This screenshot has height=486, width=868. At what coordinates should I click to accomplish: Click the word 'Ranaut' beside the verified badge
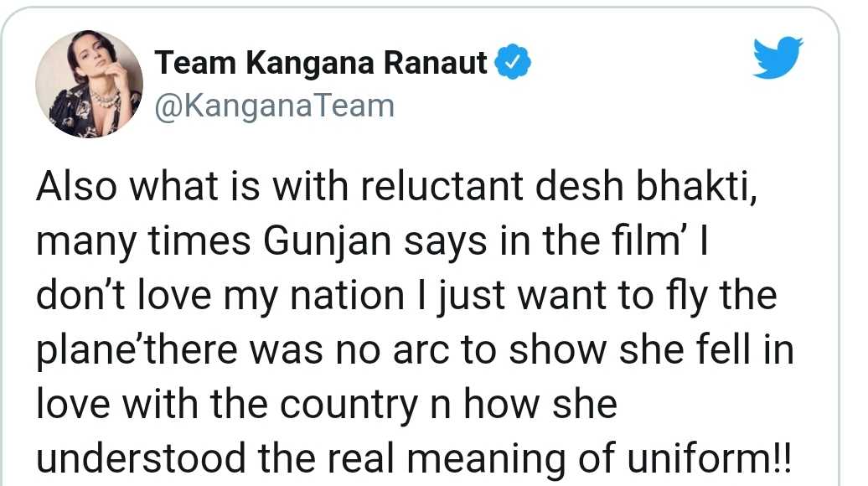pos(436,62)
